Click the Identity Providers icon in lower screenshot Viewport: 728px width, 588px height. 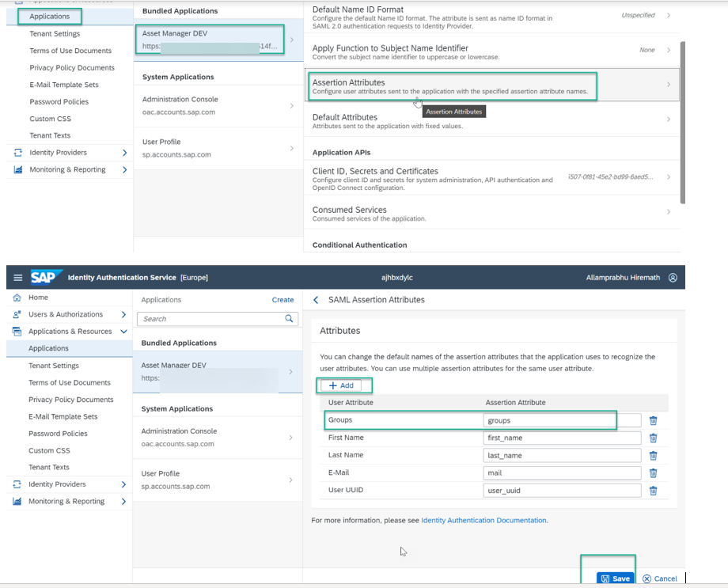tap(17, 484)
